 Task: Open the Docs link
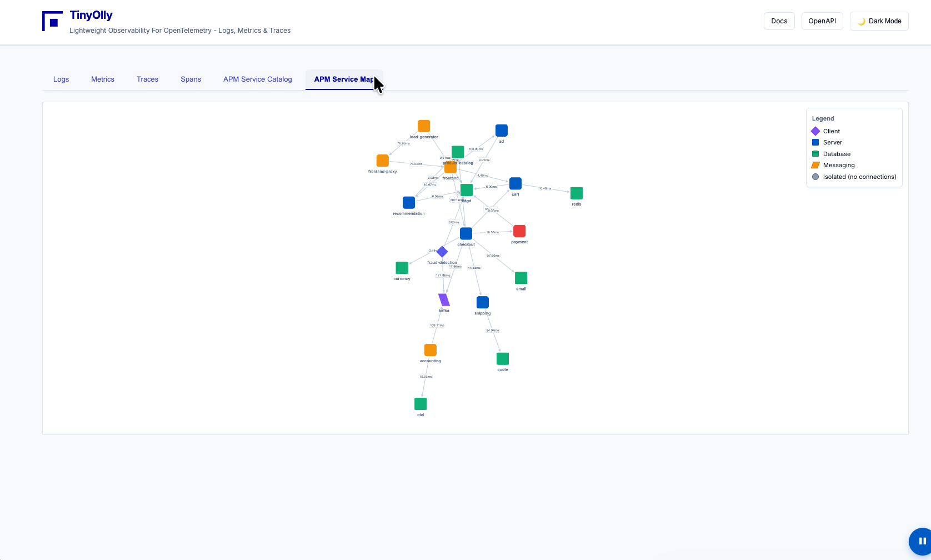[779, 21]
